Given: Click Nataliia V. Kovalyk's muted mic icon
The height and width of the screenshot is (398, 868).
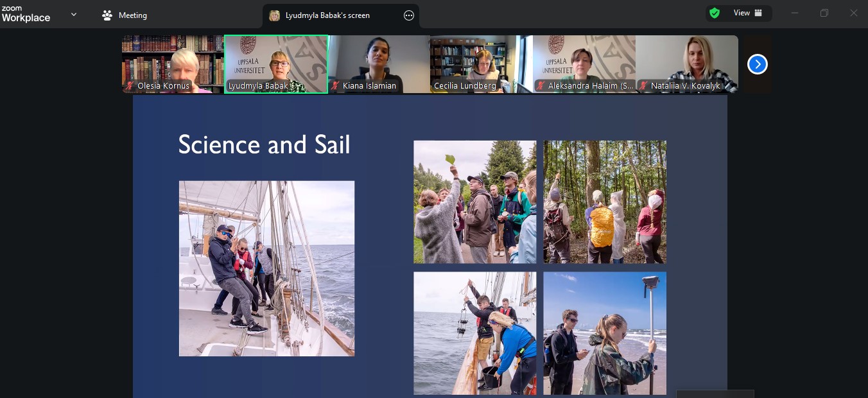Looking at the screenshot, I should coord(644,86).
